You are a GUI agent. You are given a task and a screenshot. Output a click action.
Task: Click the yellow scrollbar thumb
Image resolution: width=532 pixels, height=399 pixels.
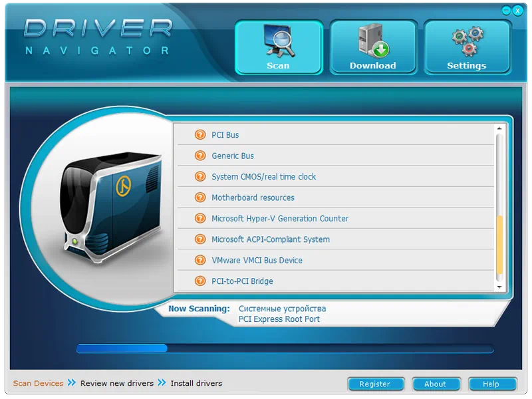[x=499, y=244]
